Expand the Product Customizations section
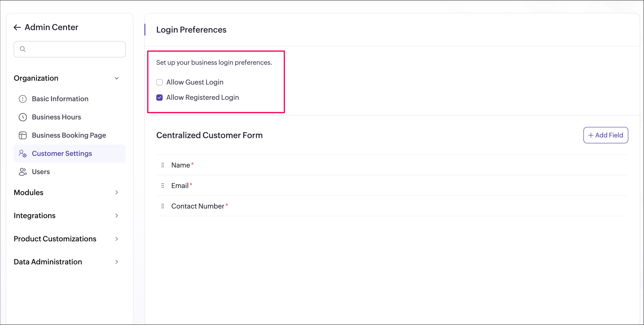Screen dimensions: 644x325 pyautogui.click(x=116, y=239)
